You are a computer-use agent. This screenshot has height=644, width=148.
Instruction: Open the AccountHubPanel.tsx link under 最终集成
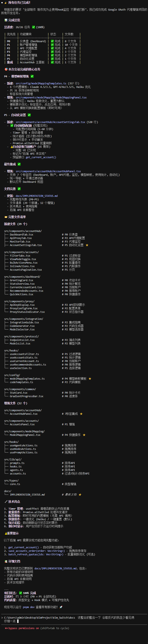coord(48,171)
